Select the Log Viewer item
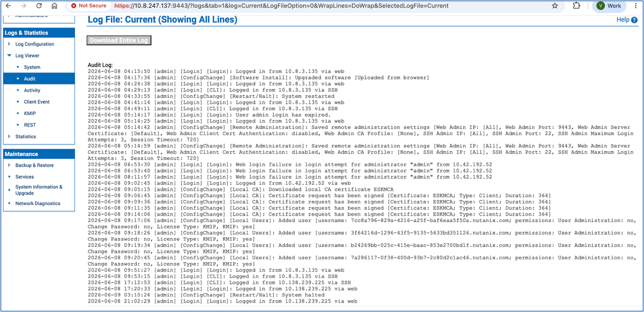This screenshot has height=312, width=644. pyautogui.click(x=27, y=56)
